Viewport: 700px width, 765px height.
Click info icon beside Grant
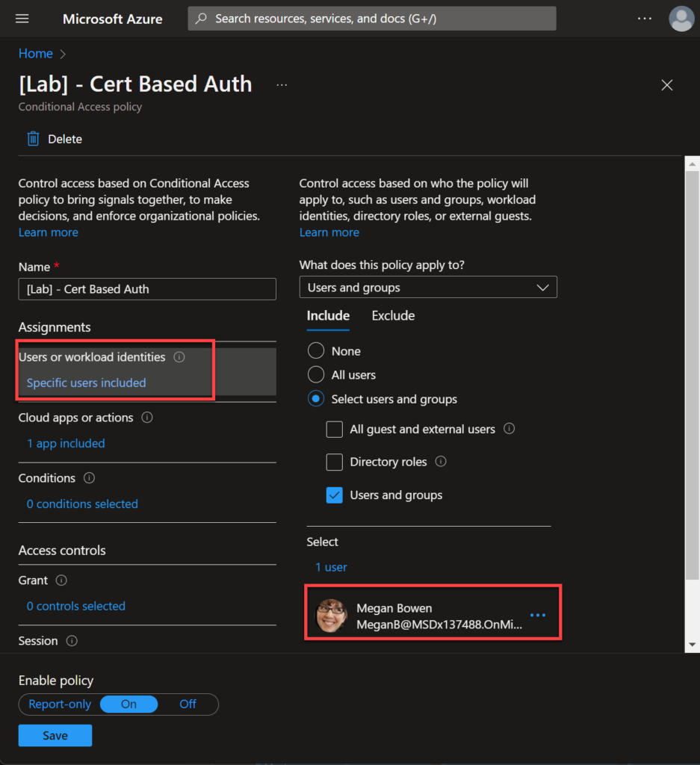pos(61,580)
